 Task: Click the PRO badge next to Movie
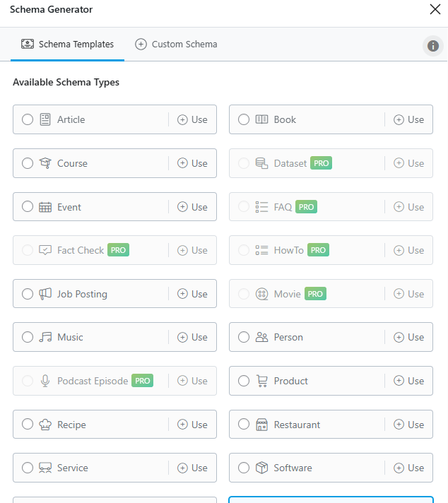coord(315,293)
